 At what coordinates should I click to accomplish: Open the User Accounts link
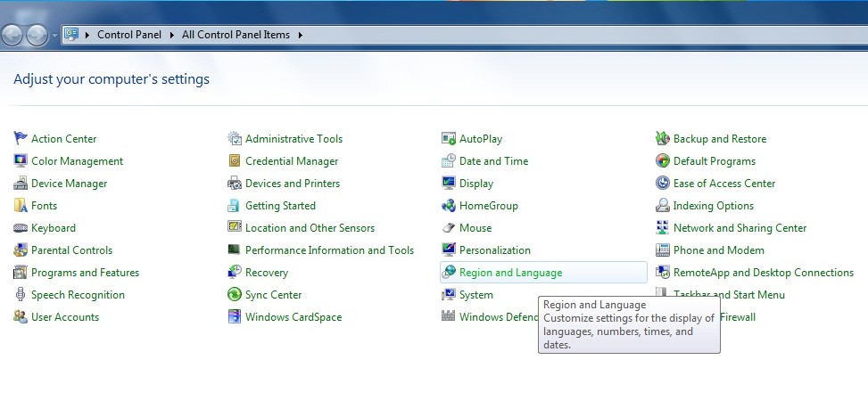[x=65, y=317]
